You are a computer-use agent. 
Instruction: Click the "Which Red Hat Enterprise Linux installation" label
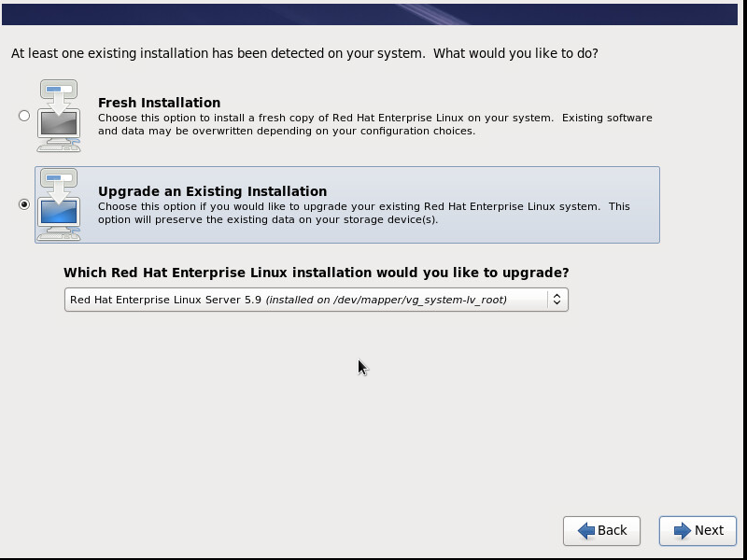pyautogui.click(x=316, y=273)
